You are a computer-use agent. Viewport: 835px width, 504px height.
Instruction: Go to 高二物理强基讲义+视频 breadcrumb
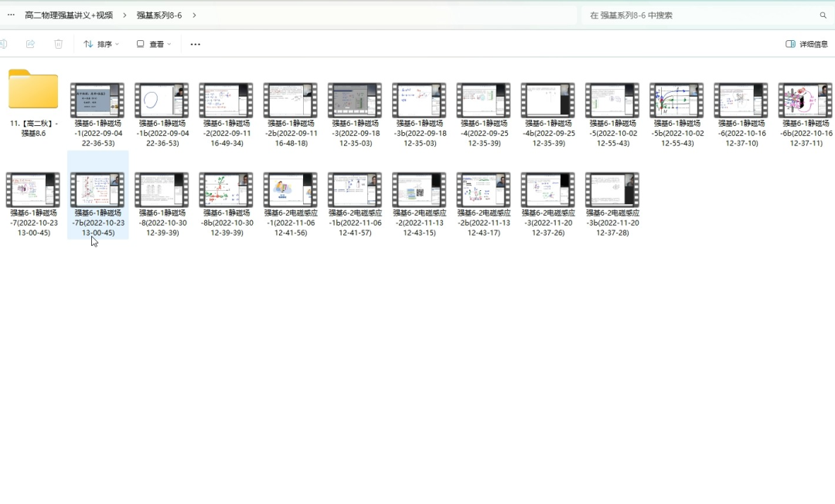(69, 15)
